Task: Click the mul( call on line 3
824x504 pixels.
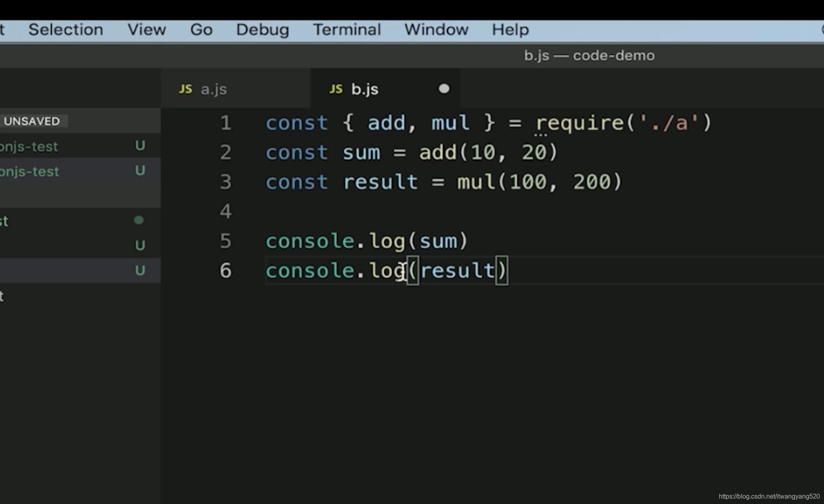Action: (476, 182)
